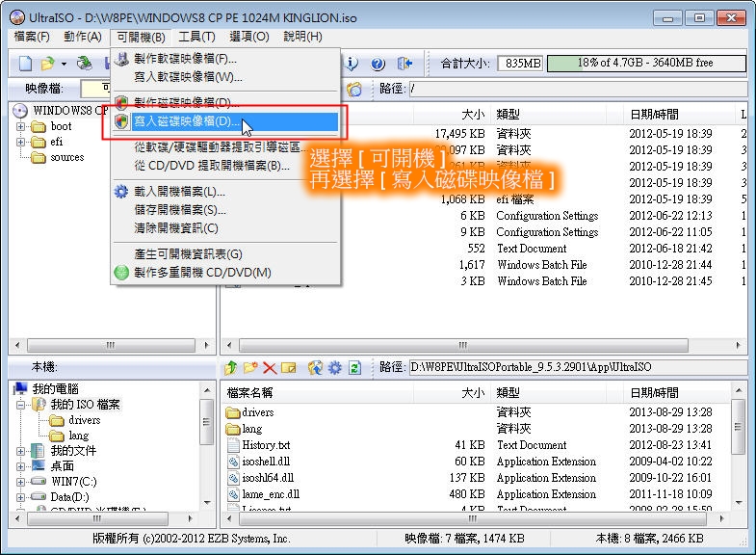Open the 說明(H) menu
This screenshot has width=756, height=555.
[302, 37]
